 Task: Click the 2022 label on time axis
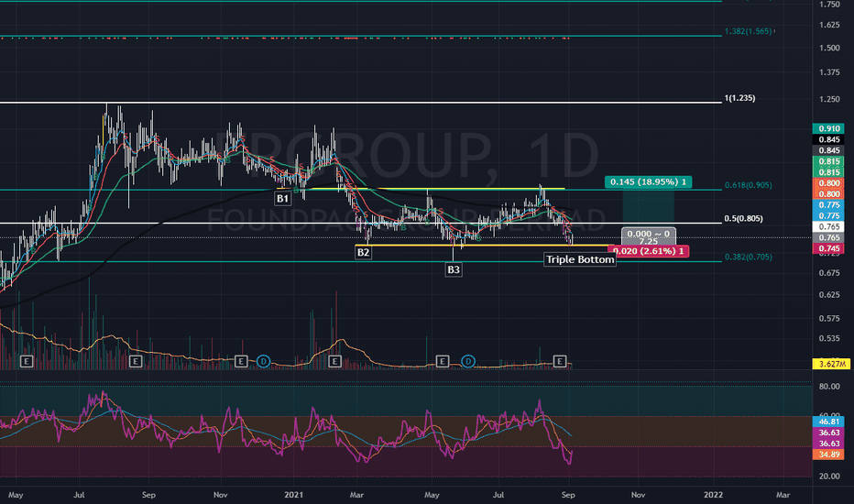pyautogui.click(x=713, y=495)
